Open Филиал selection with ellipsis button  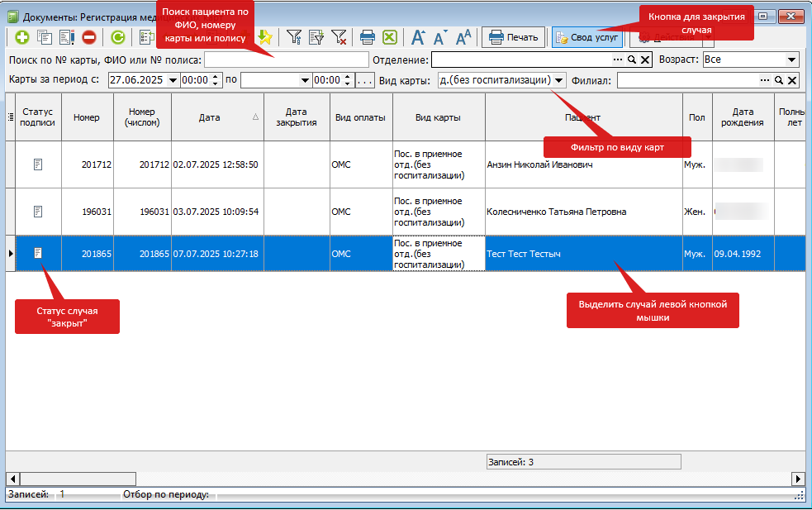[765, 80]
